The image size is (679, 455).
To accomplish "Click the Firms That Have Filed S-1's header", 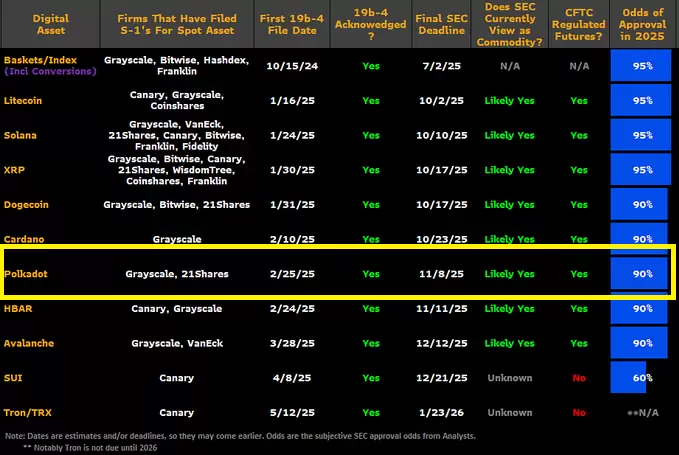I will coord(177,24).
